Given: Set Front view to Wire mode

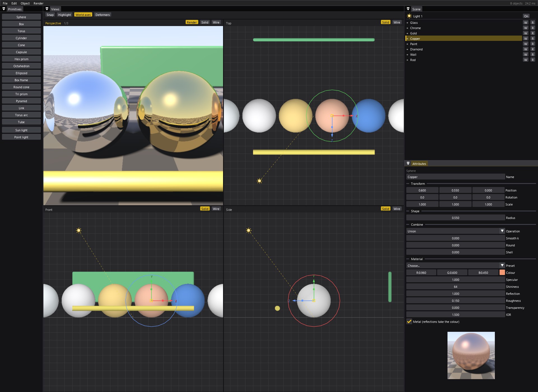Looking at the screenshot, I should 216,209.
